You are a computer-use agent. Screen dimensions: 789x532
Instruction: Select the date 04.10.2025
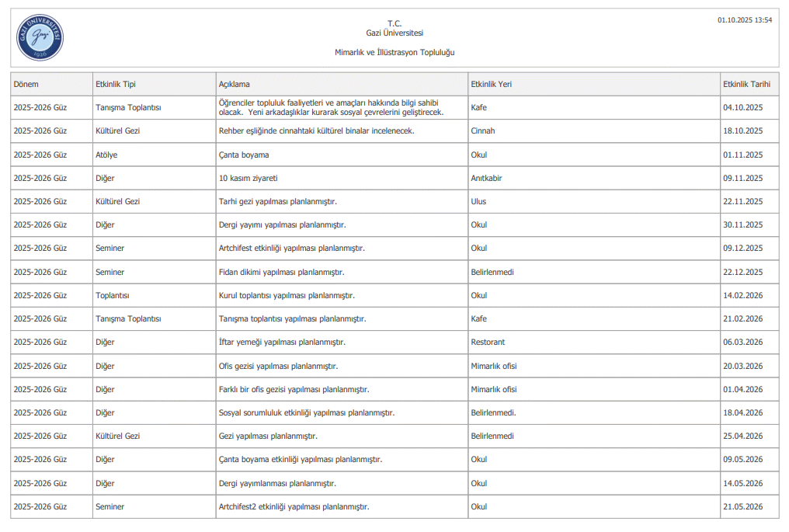click(743, 107)
